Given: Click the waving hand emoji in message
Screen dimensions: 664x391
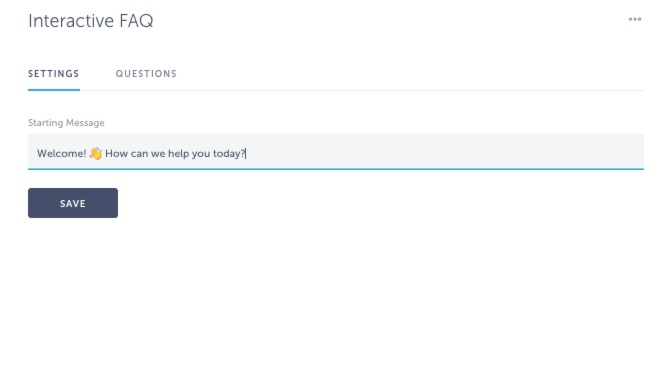Looking at the screenshot, I should click(x=96, y=153).
